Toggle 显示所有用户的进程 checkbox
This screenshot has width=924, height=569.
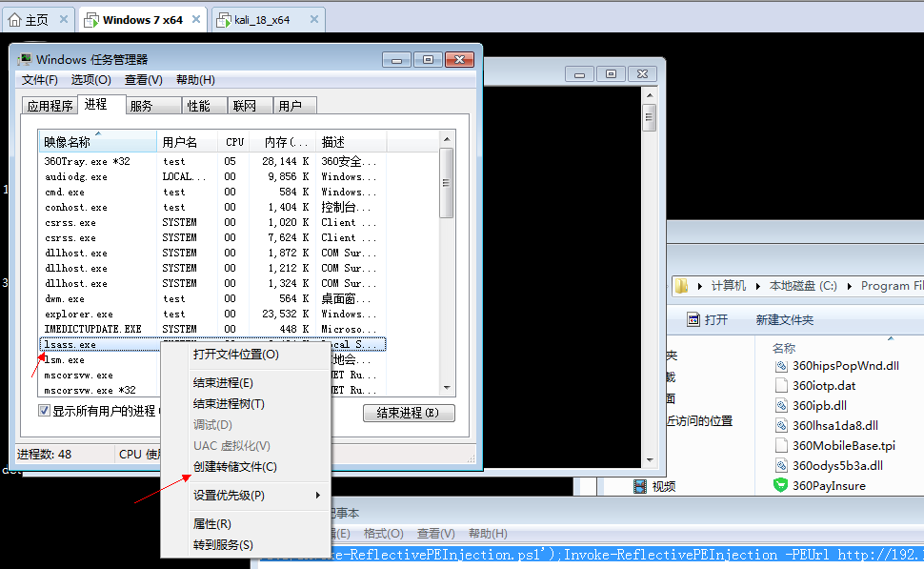pos(45,411)
